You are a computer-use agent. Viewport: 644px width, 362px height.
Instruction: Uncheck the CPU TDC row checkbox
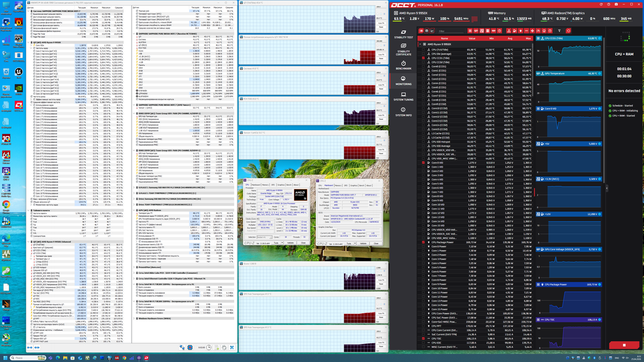tap(423, 338)
